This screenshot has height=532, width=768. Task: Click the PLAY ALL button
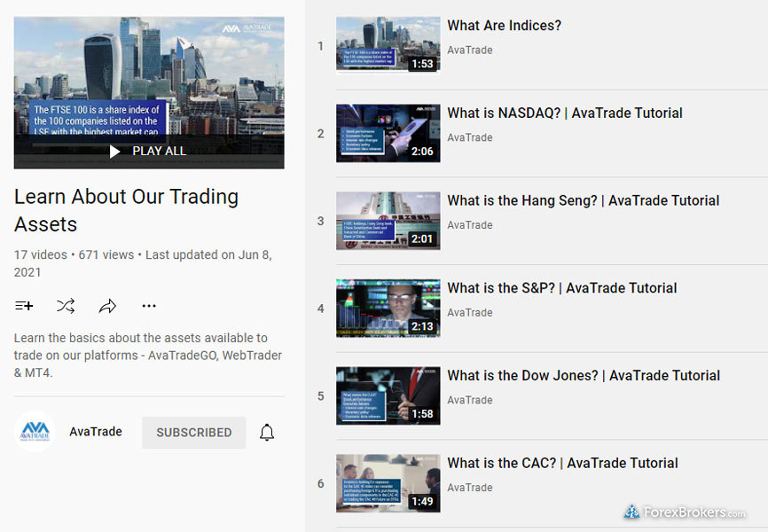pos(149,152)
